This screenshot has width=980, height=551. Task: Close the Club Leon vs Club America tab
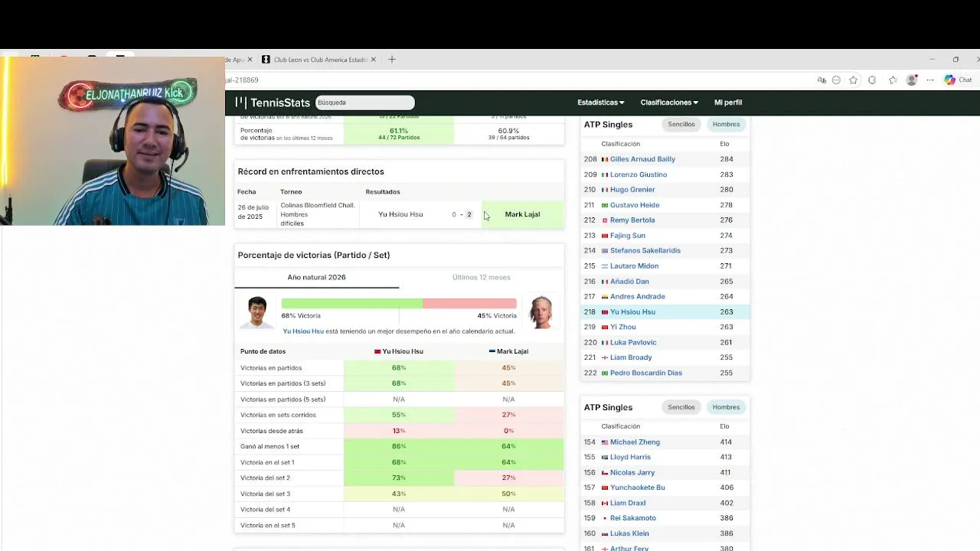click(x=374, y=60)
